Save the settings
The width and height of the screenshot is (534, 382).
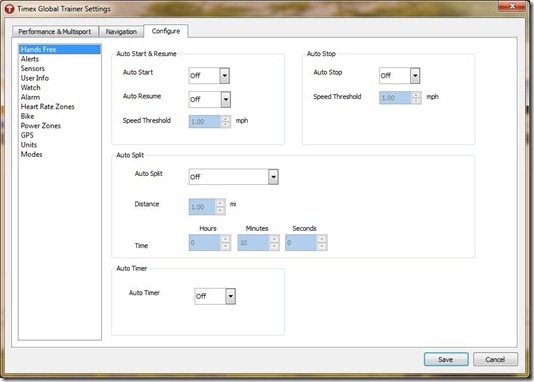click(446, 360)
